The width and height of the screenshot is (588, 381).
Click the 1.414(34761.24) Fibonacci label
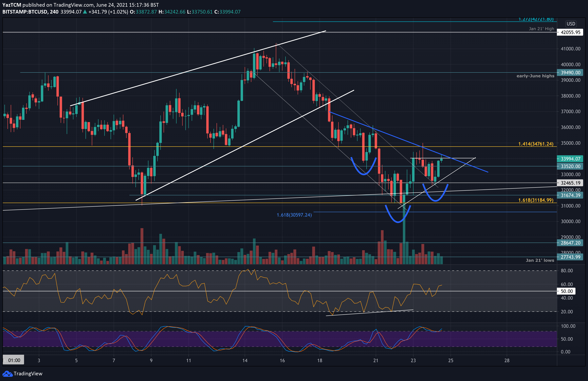pos(536,144)
